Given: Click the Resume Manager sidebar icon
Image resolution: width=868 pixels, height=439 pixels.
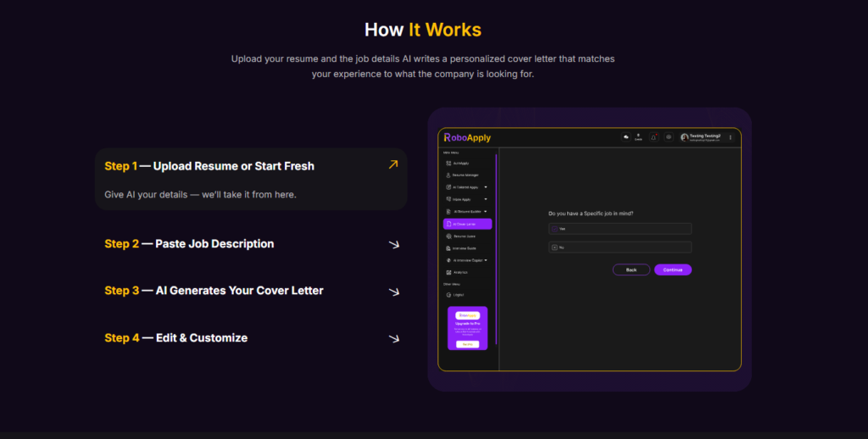Looking at the screenshot, I should pos(448,175).
